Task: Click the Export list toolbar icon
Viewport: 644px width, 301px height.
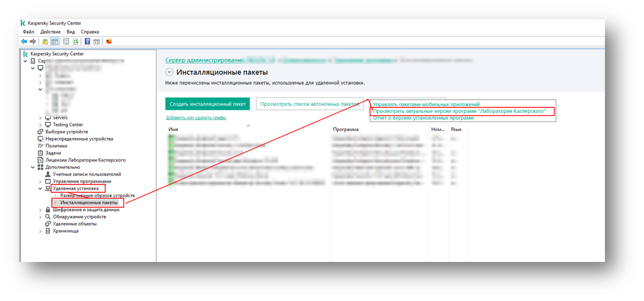Action: point(66,41)
